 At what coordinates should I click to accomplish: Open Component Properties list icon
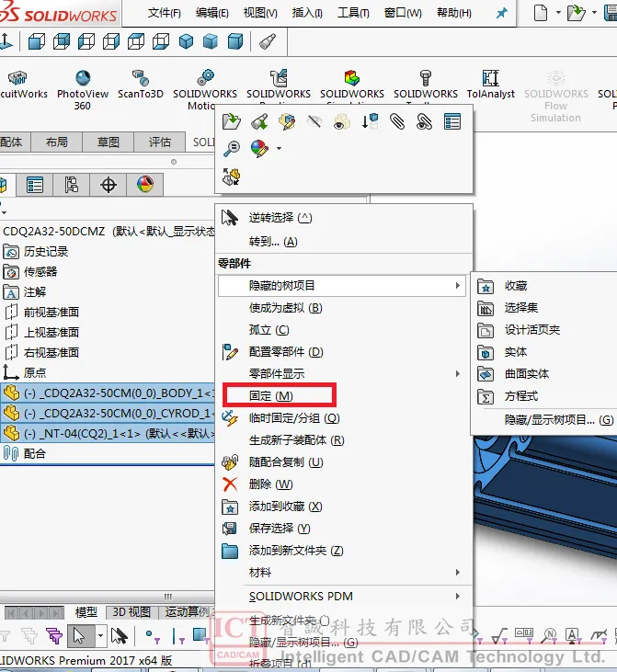pos(451,121)
